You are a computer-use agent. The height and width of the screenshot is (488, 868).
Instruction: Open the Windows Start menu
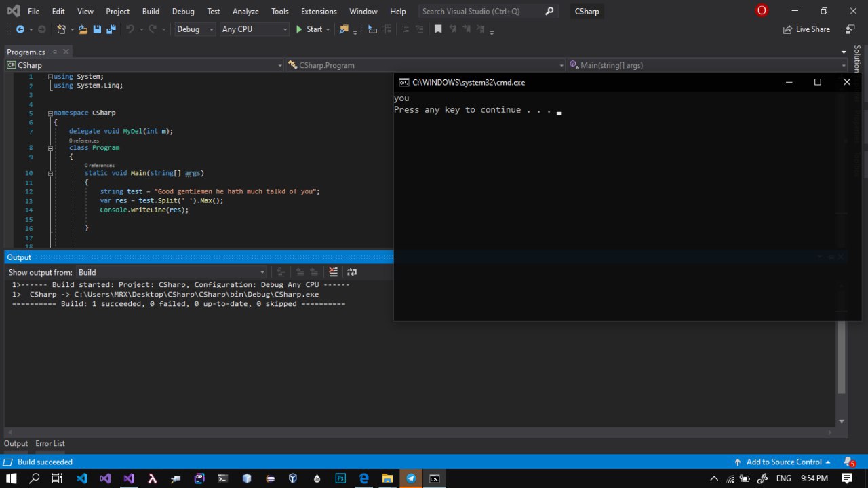[x=12, y=478]
